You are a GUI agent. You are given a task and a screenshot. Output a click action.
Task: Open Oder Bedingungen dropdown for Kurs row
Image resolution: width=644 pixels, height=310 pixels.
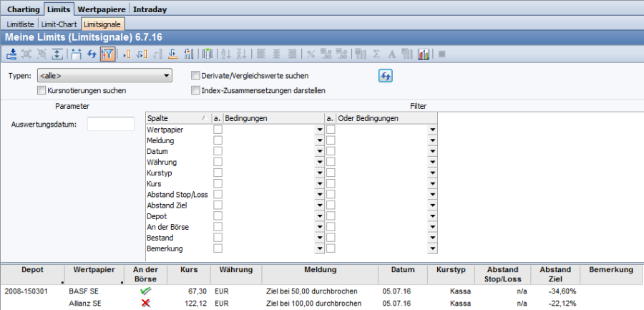click(432, 185)
